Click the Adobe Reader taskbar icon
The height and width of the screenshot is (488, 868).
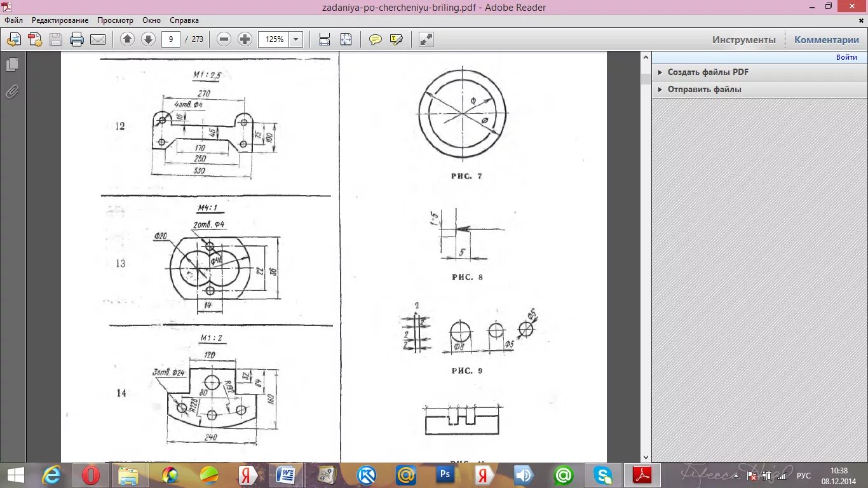click(x=642, y=475)
